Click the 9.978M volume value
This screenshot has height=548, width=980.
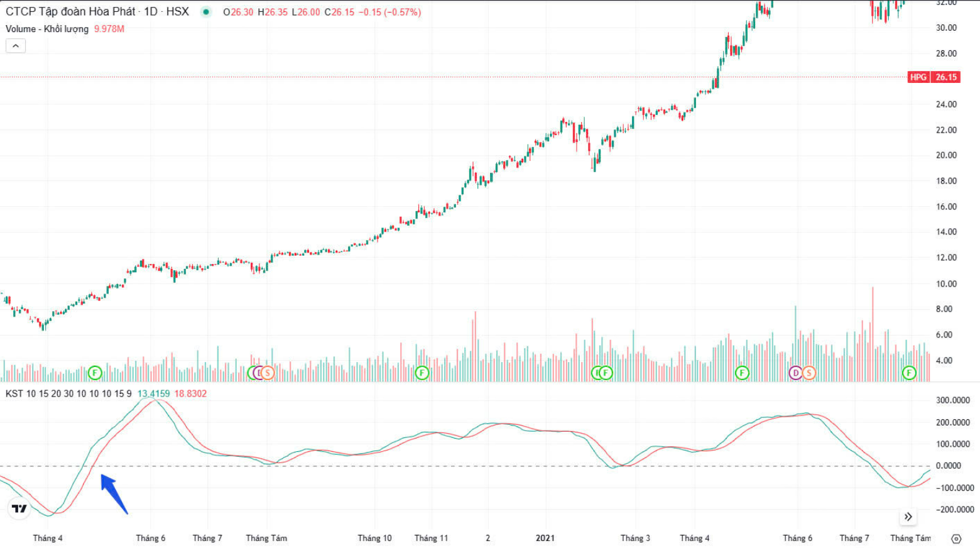(x=109, y=29)
